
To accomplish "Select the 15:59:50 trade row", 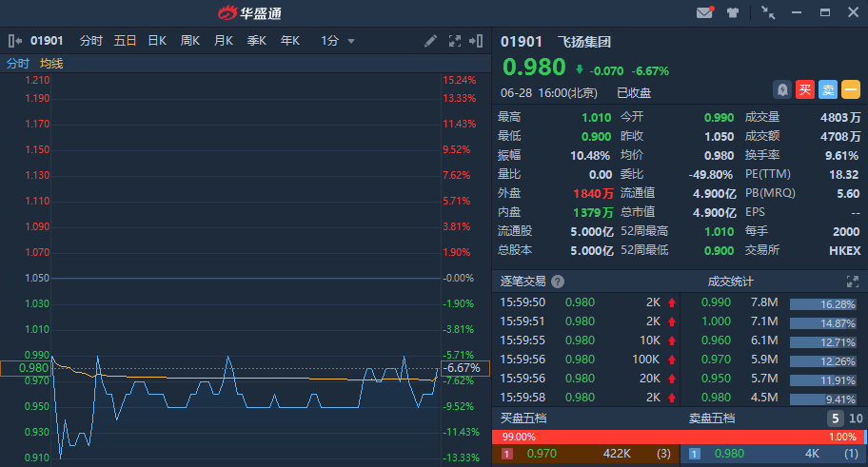I will pyautogui.click(x=588, y=302).
